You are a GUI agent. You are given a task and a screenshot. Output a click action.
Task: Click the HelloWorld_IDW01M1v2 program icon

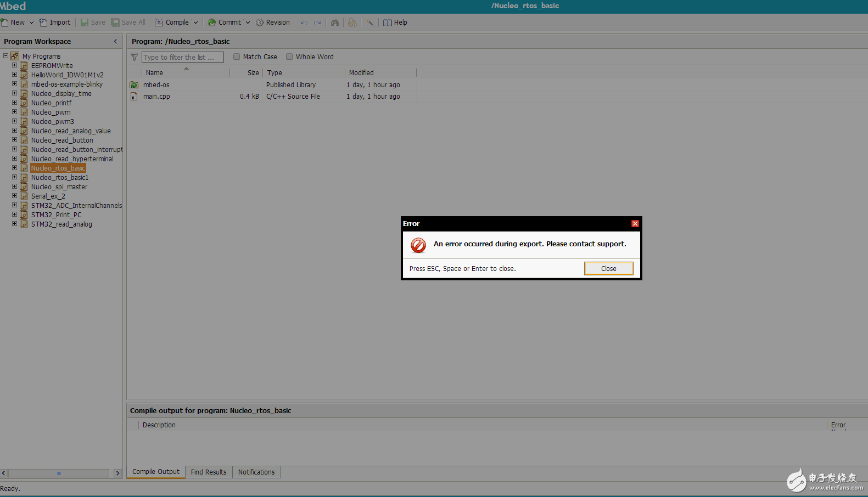[24, 75]
